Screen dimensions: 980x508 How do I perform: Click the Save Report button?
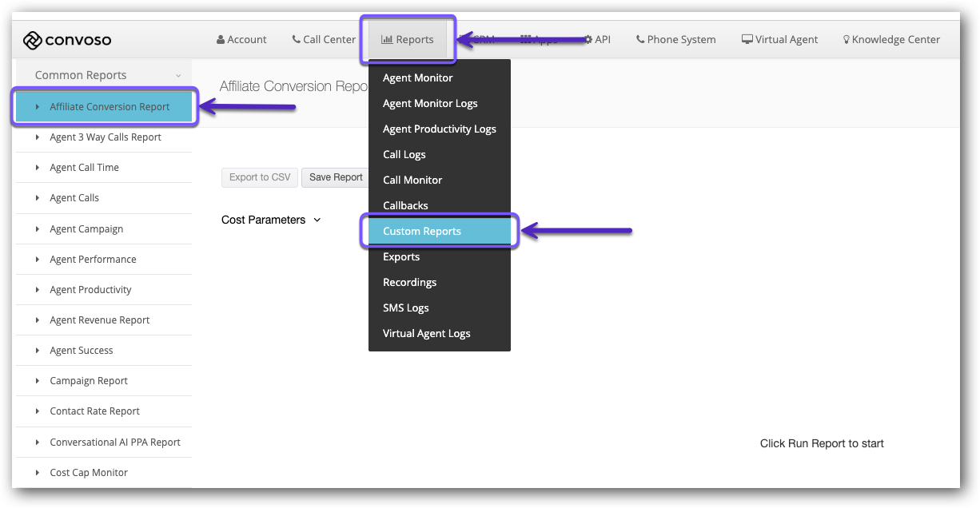[336, 177]
